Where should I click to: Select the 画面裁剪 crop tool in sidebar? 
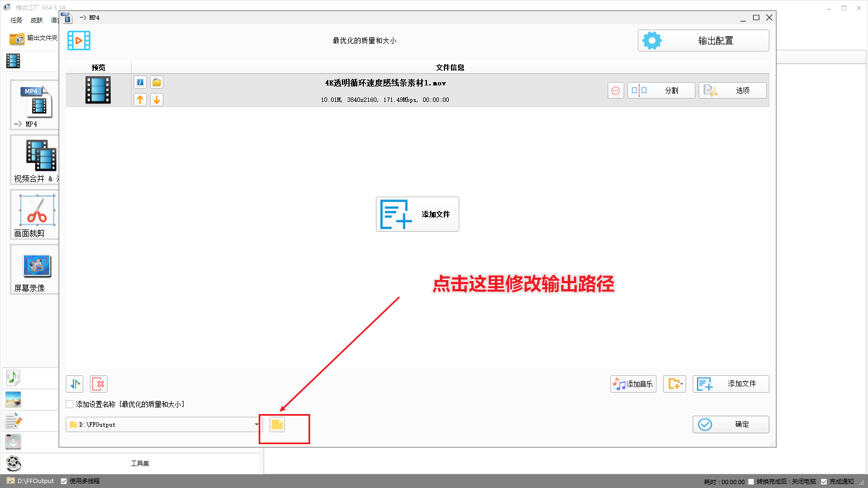coord(34,214)
